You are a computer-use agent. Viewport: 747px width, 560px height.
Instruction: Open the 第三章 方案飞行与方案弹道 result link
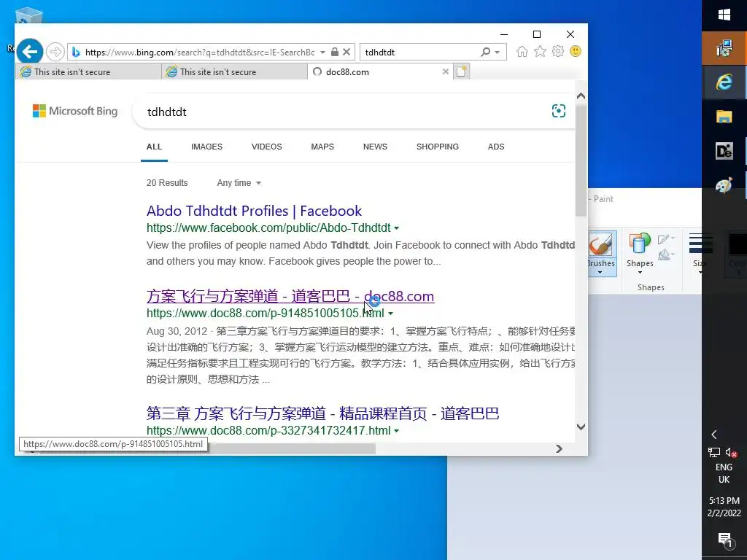[x=322, y=413]
